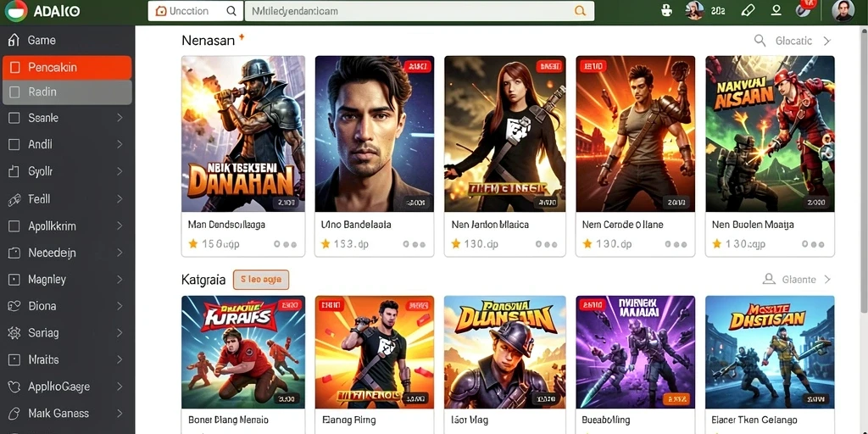Click the robot icon in top bar

point(667,10)
